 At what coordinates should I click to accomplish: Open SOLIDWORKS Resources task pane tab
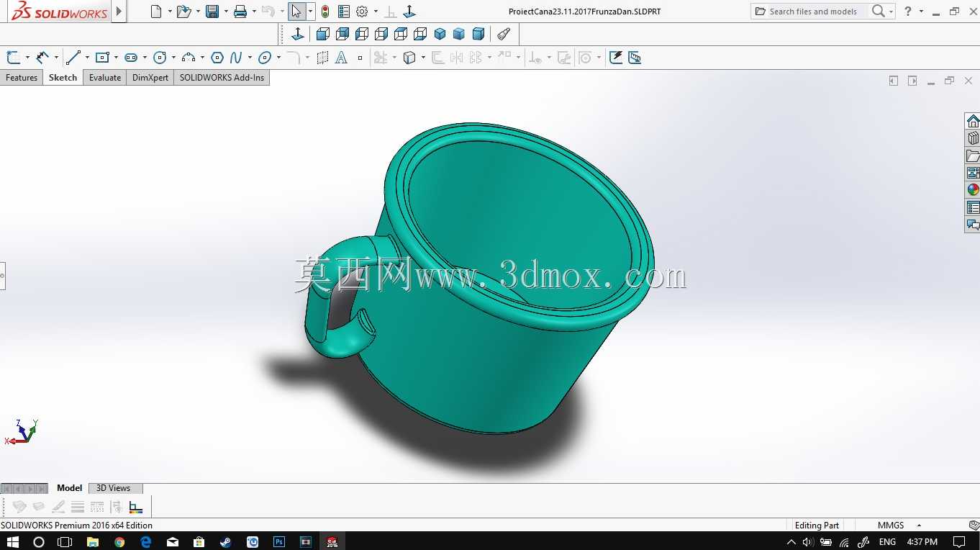tap(973, 121)
